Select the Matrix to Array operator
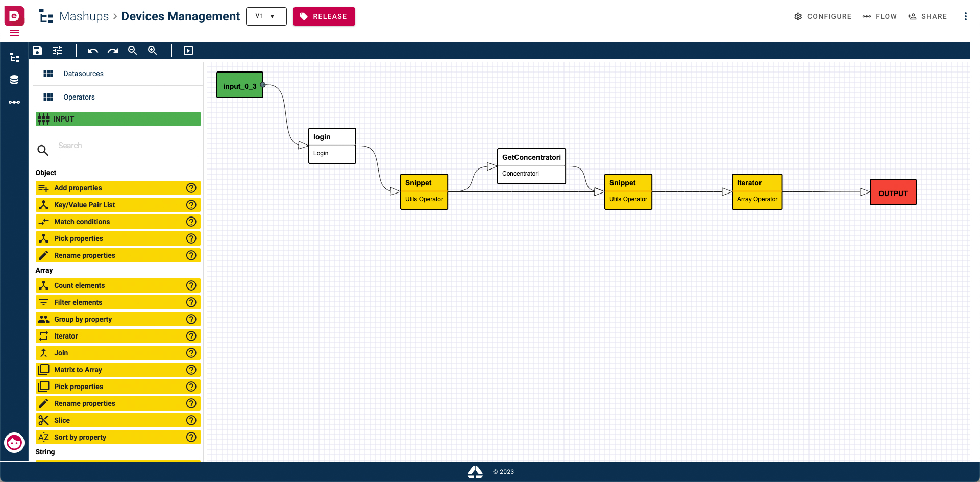The image size is (980, 482). [x=118, y=370]
